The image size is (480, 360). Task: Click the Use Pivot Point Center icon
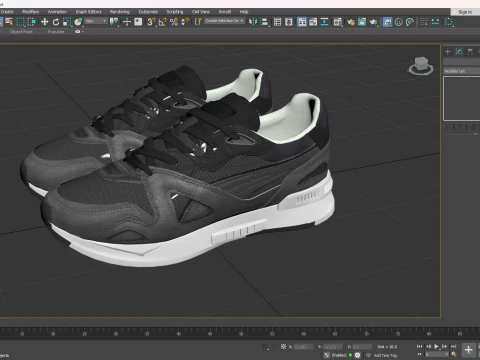pos(114,22)
